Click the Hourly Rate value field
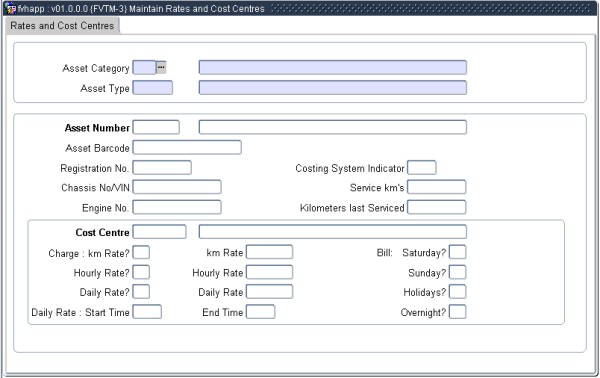 pos(270,272)
